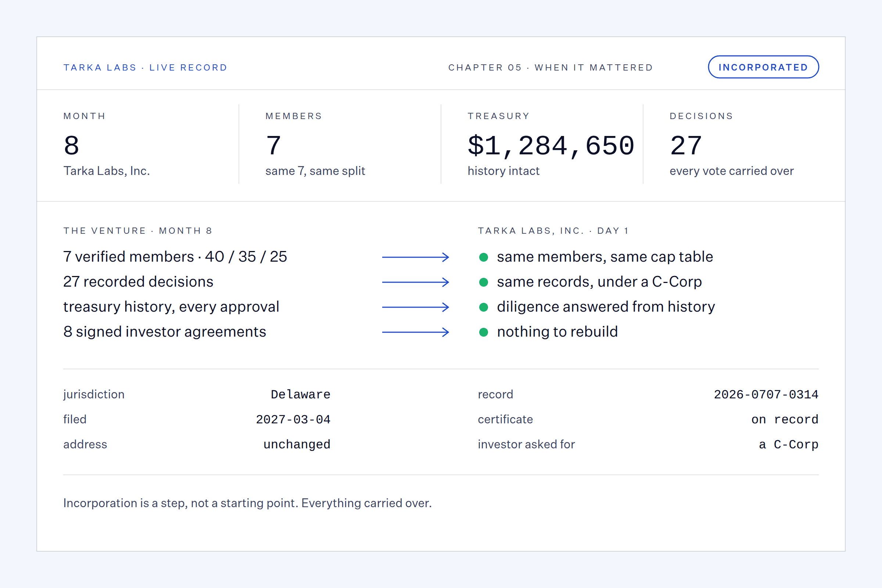882x588 pixels.
Task: Click the INCORPORATED status badge
Action: click(x=763, y=67)
